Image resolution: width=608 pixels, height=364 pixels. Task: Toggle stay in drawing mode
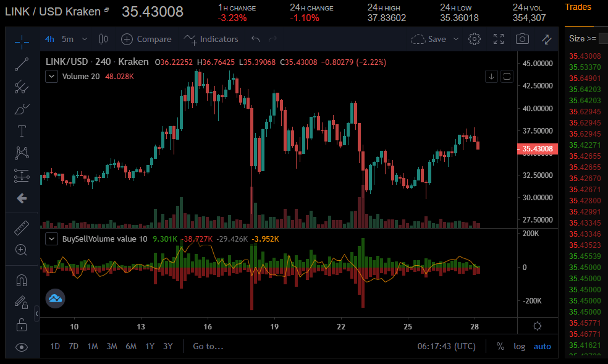coord(22,302)
